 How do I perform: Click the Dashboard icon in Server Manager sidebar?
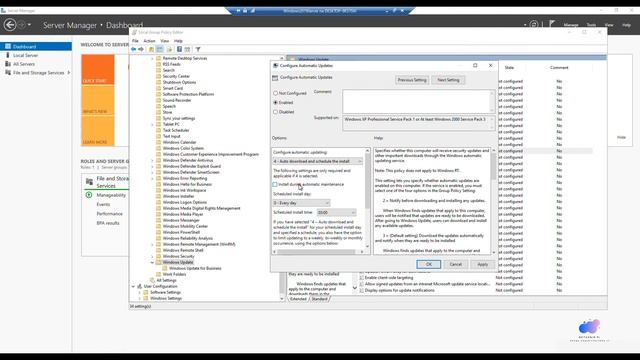coord(8,47)
